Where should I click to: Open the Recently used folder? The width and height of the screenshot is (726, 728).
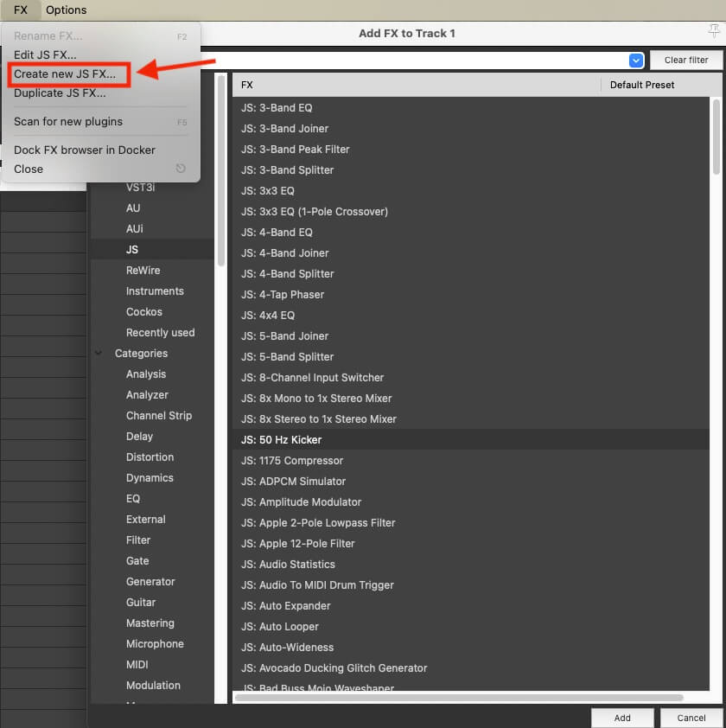coord(160,333)
